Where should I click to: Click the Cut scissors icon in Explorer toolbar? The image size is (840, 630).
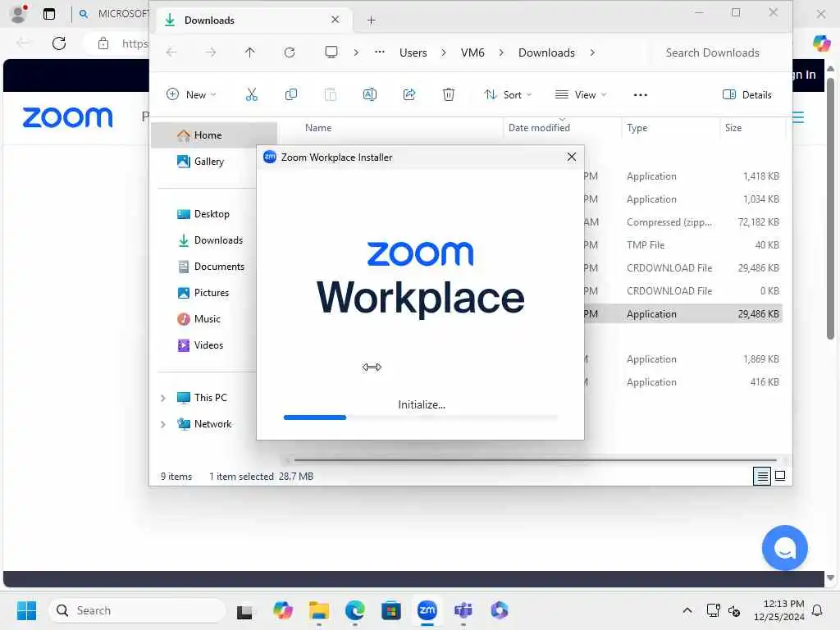tap(251, 95)
